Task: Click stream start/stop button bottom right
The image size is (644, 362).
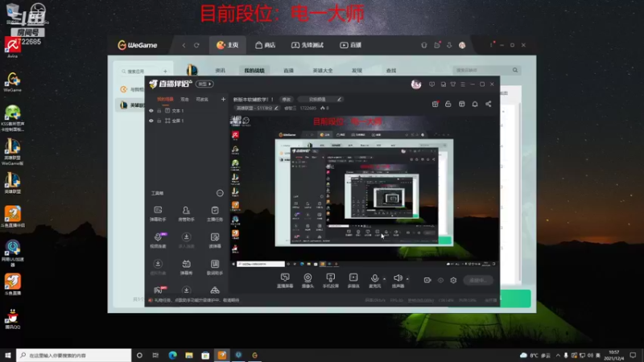Action: [478, 280]
